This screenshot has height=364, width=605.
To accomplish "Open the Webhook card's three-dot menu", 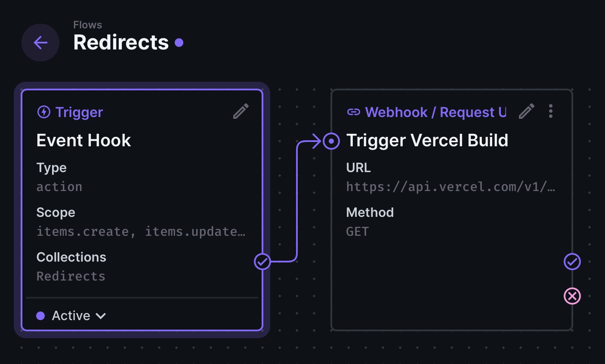I will pyautogui.click(x=550, y=111).
